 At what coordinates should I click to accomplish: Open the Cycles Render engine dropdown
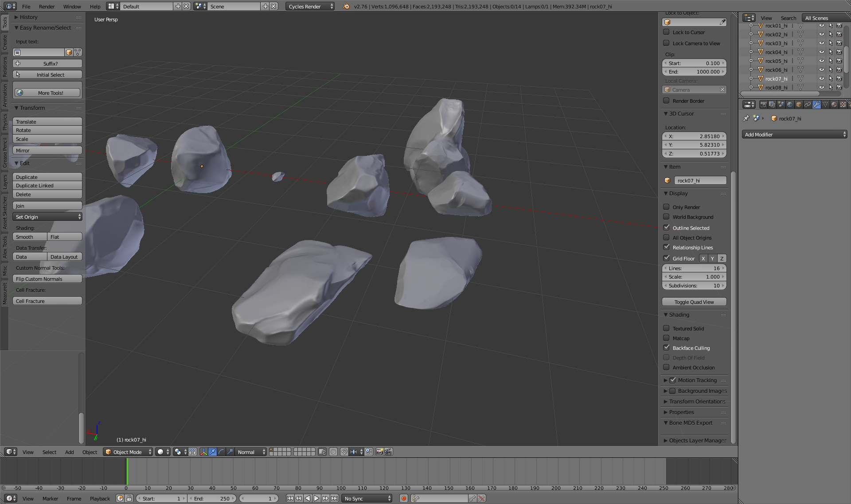tap(310, 6)
